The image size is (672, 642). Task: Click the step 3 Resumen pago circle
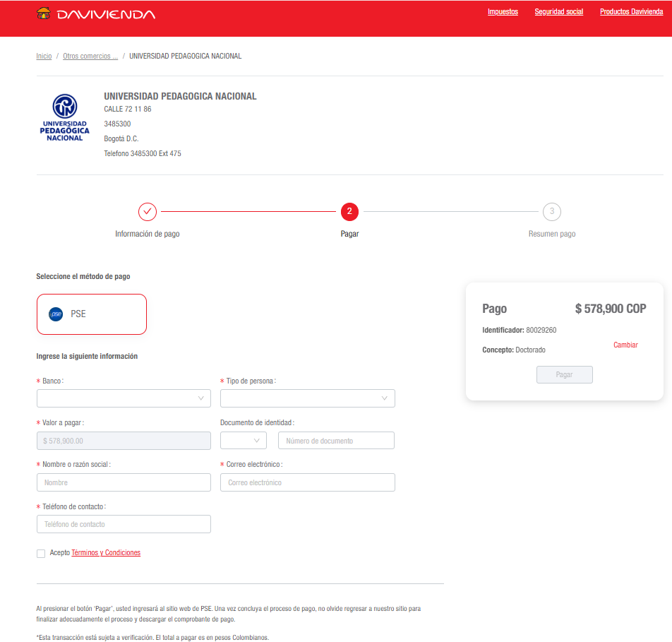(x=552, y=211)
